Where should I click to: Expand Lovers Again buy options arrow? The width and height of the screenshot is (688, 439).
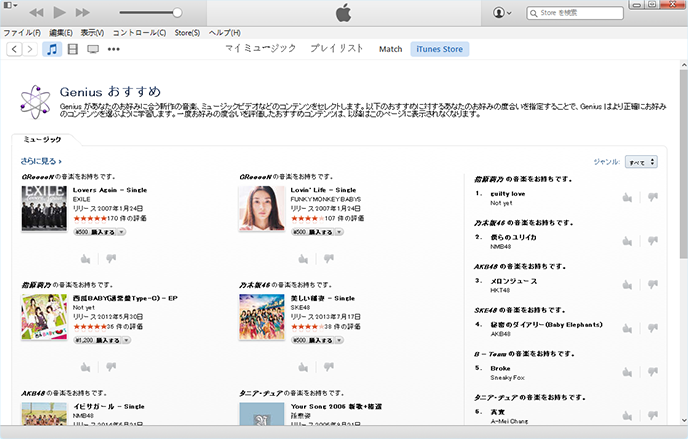[x=122, y=232]
